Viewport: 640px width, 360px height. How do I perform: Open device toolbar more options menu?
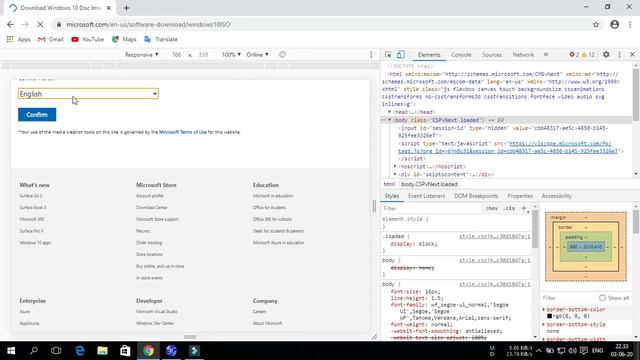click(x=371, y=55)
